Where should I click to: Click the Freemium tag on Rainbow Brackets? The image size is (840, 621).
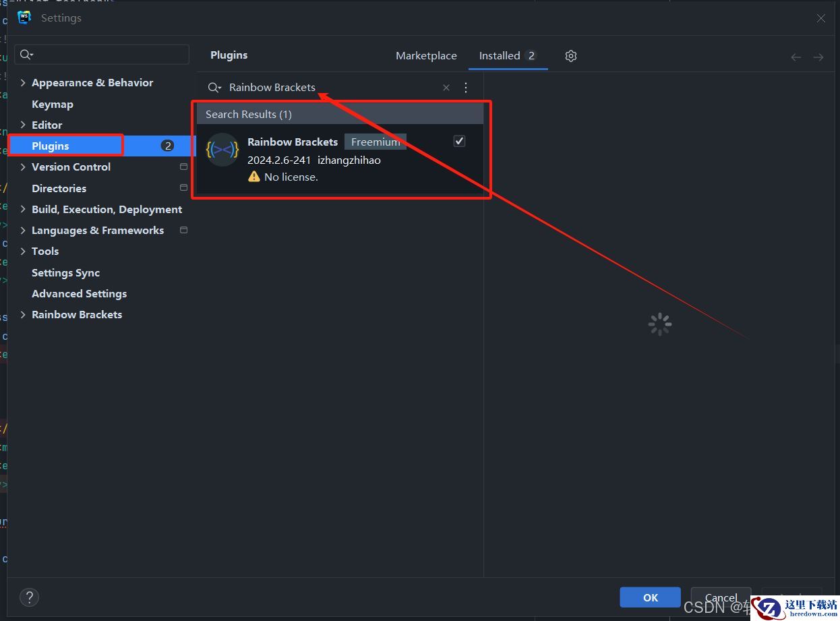pyautogui.click(x=376, y=142)
